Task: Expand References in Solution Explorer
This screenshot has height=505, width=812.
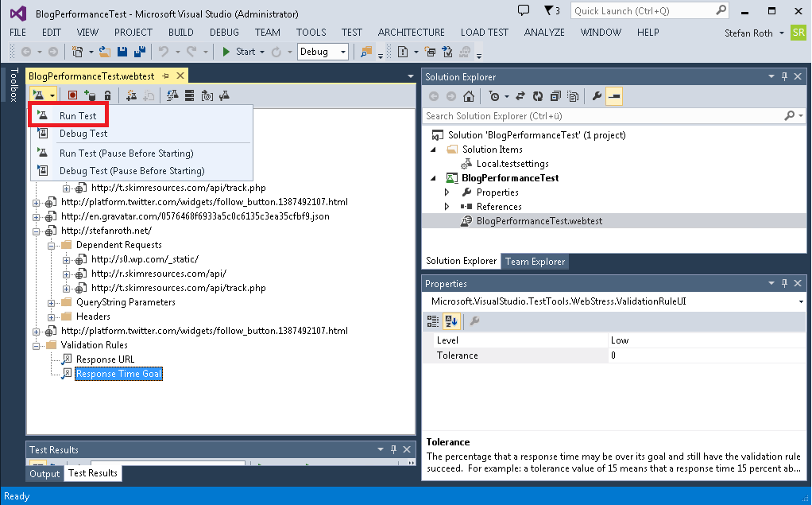Action: point(447,207)
